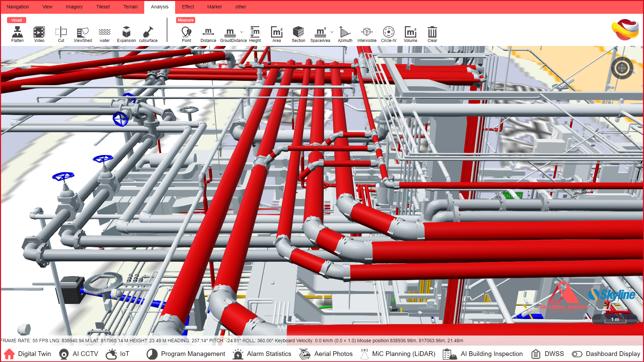Select the Volume measure tool
Screen dimensions: 644x362
tap(410, 34)
